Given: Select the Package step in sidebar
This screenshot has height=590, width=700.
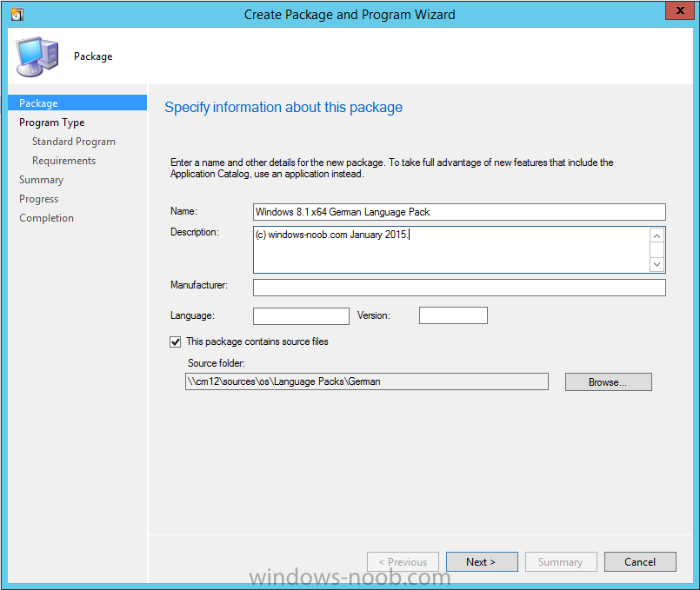Looking at the screenshot, I should [x=77, y=103].
